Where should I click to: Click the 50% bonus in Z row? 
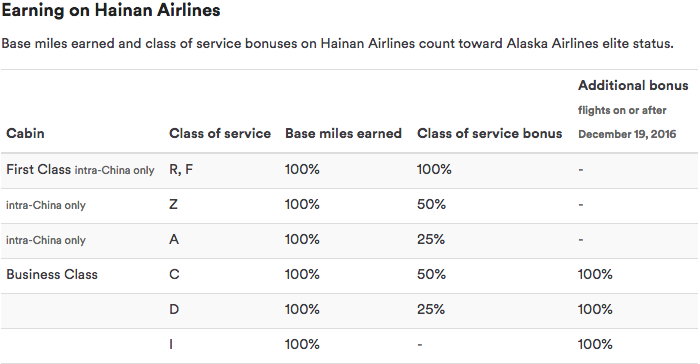(x=431, y=205)
